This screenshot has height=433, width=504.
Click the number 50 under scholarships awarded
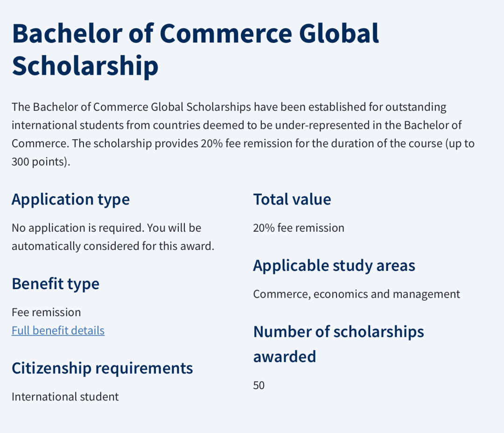tap(259, 385)
